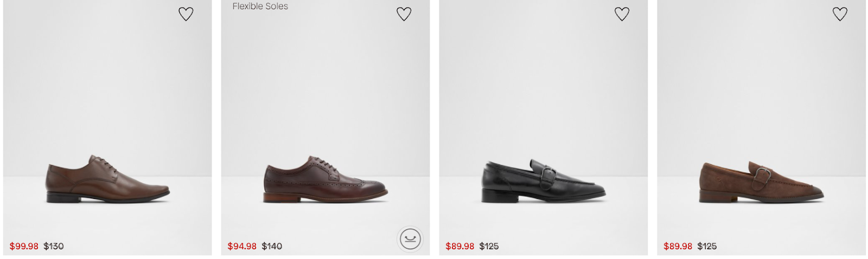View the black buckle loafer product image
Image resolution: width=868 pixels, height=259 pixels.
[x=544, y=181]
